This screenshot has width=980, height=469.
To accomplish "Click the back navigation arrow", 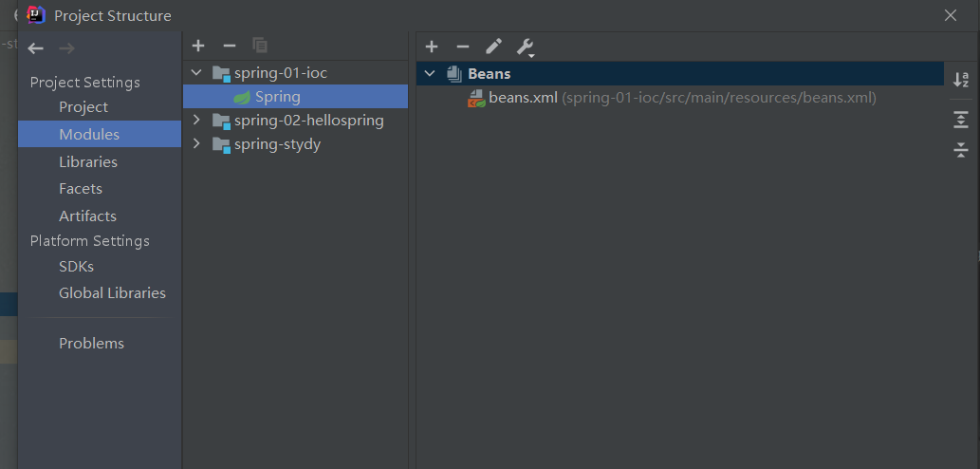I will click(36, 48).
